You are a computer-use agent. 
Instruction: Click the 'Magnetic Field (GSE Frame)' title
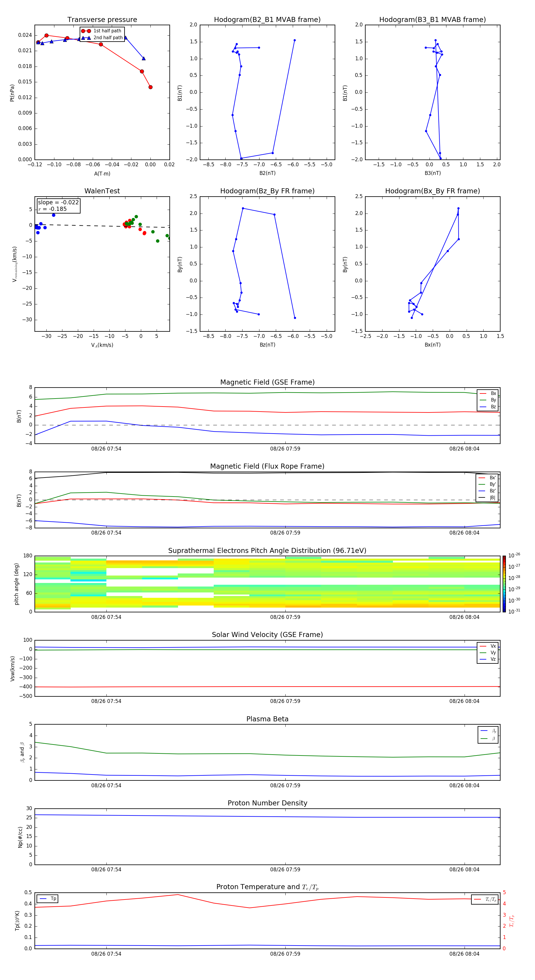(267, 382)
